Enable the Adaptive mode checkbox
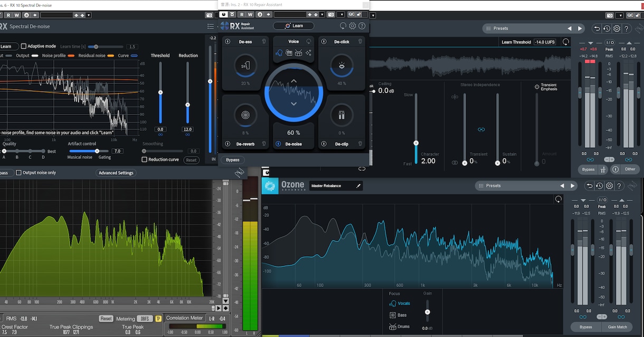This screenshot has width=644, height=337. pos(23,46)
